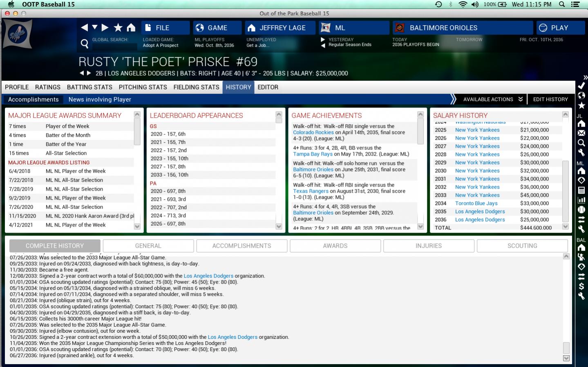Click the Dodgers team logo
The image size is (588, 367).
(18, 34)
